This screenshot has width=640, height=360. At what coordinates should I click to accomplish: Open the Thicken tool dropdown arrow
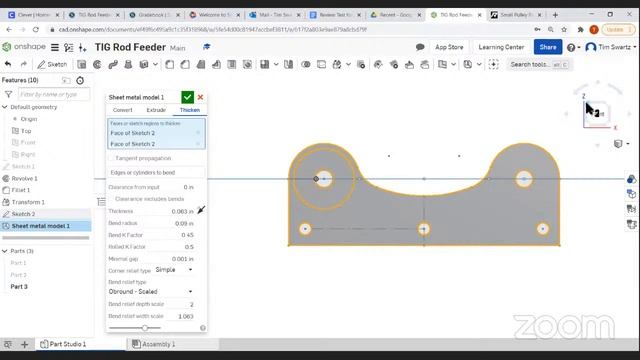pos(155,64)
